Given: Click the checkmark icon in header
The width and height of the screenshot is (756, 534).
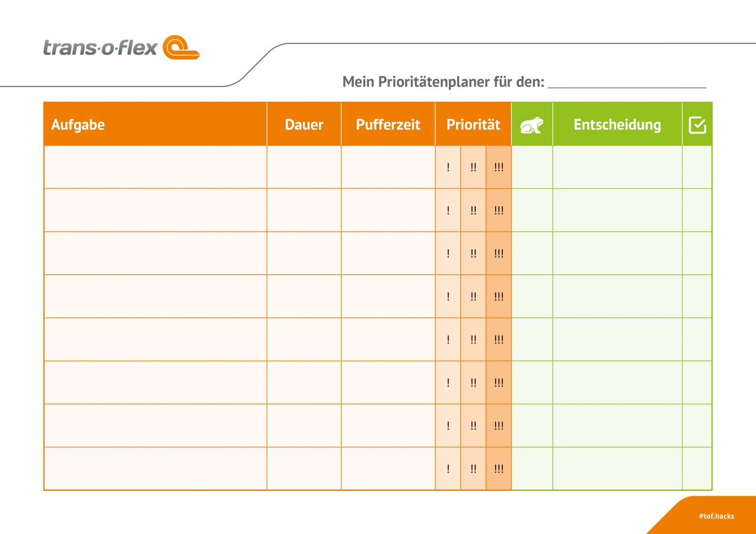Looking at the screenshot, I should tap(697, 125).
